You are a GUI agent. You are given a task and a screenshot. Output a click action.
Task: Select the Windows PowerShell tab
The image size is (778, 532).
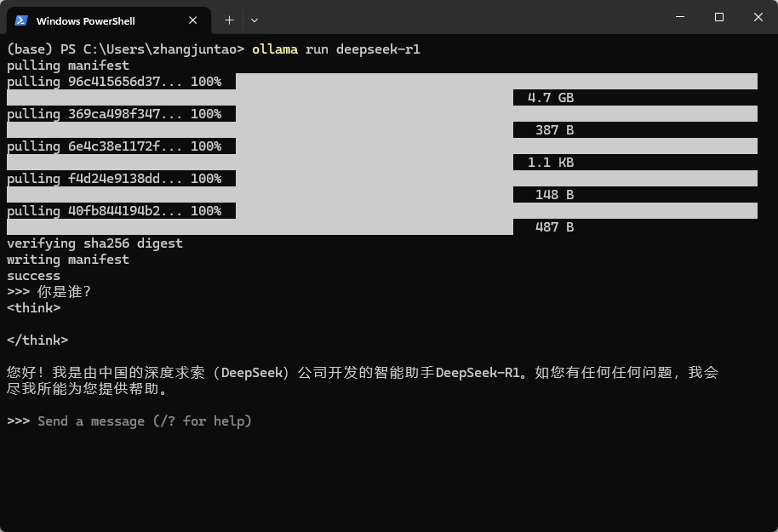coord(109,20)
